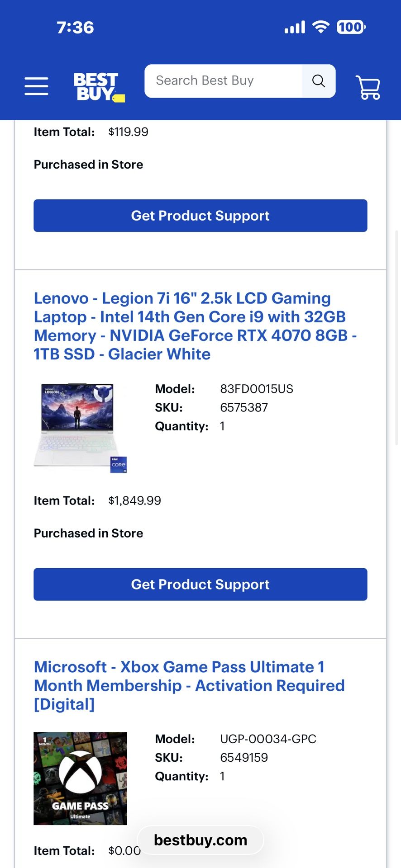Screen dimensions: 401x868
Task: Open the hamburger navigation menu
Action: click(x=36, y=86)
